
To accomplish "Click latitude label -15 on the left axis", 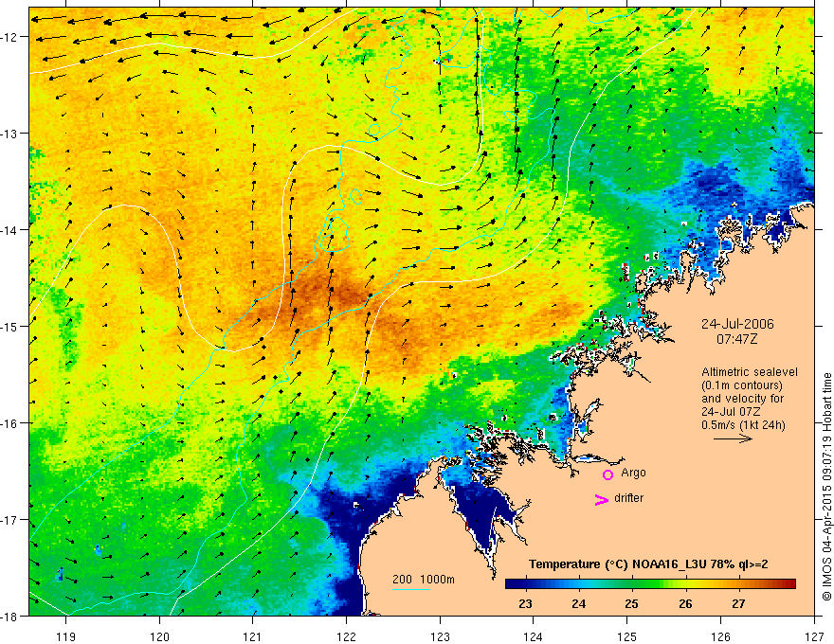I will tap(10, 327).
